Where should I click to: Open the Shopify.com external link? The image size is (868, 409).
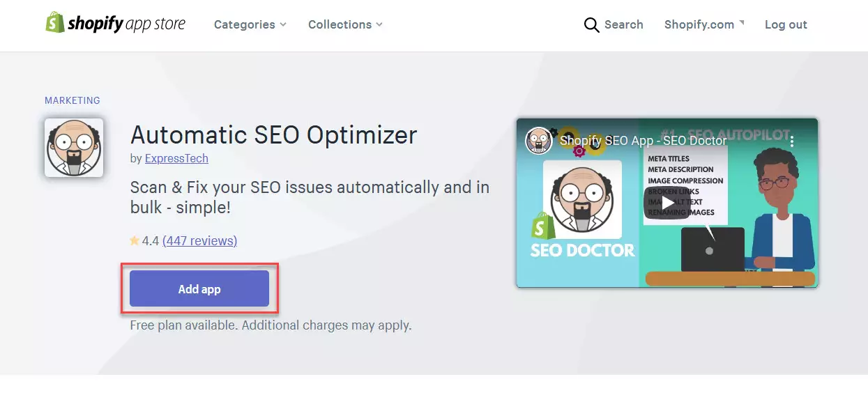703,24
